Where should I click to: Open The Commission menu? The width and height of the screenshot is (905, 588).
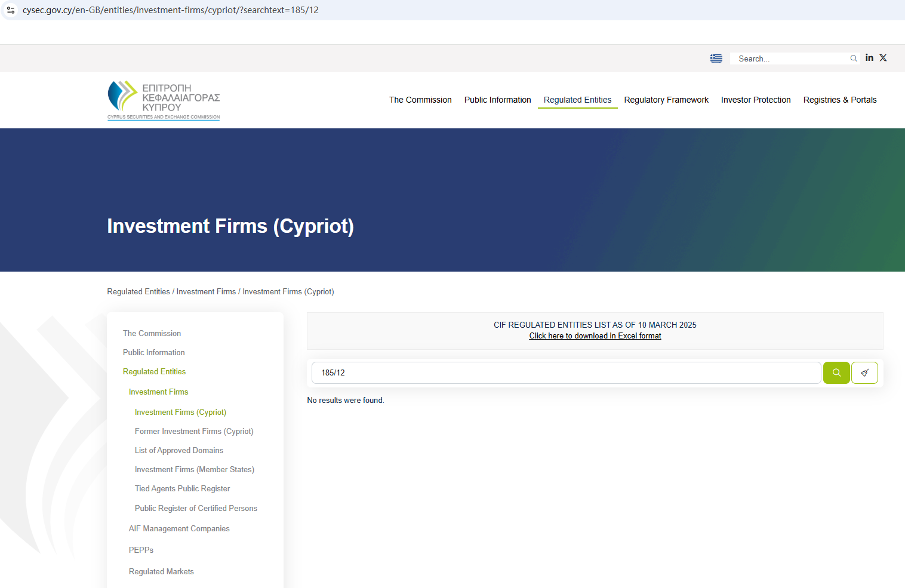pos(420,100)
